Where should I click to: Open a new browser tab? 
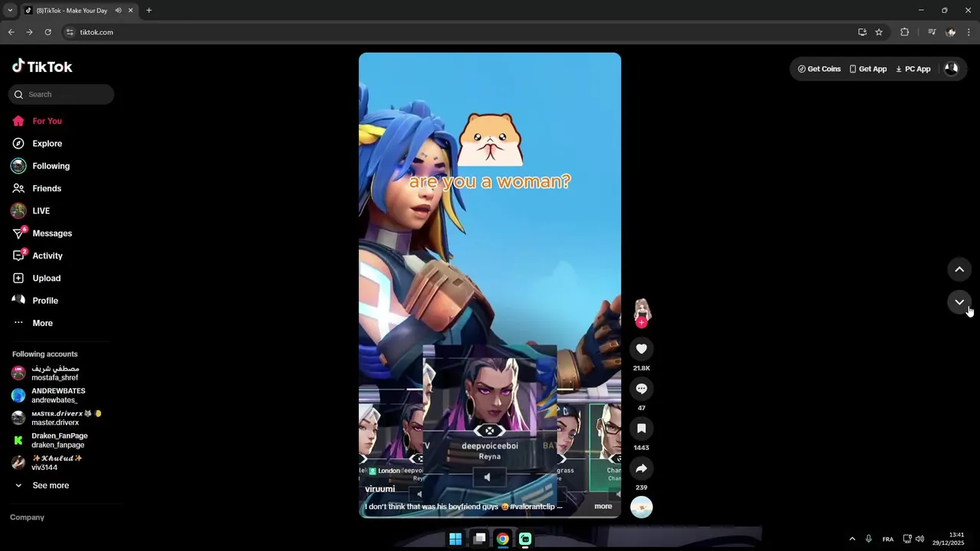[x=149, y=11]
